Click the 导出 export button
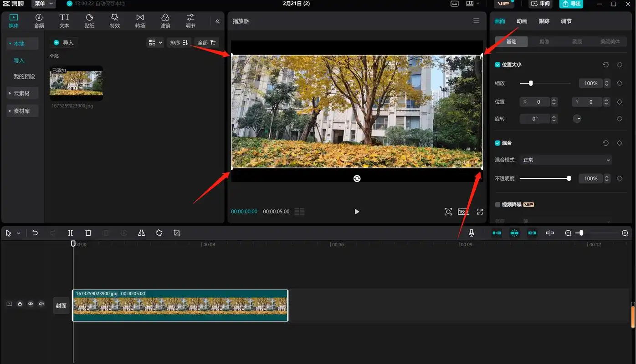The image size is (636, 364). pyautogui.click(x=571, y=4)
